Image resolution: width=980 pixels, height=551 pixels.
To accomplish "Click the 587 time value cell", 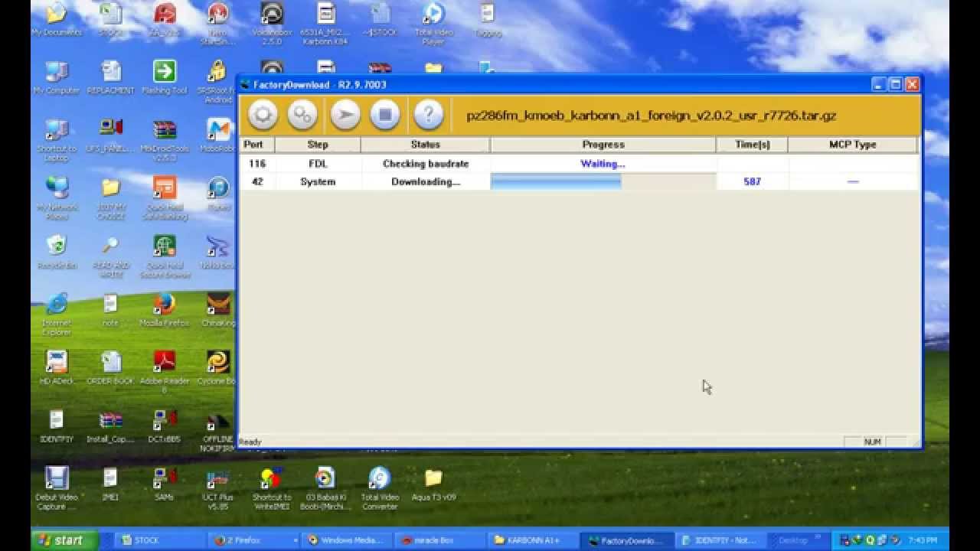I will (752, 182).
